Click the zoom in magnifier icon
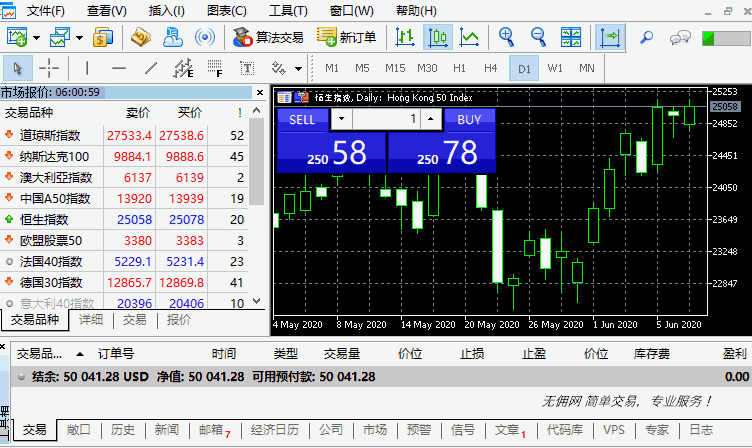 [x=506, y=38]
